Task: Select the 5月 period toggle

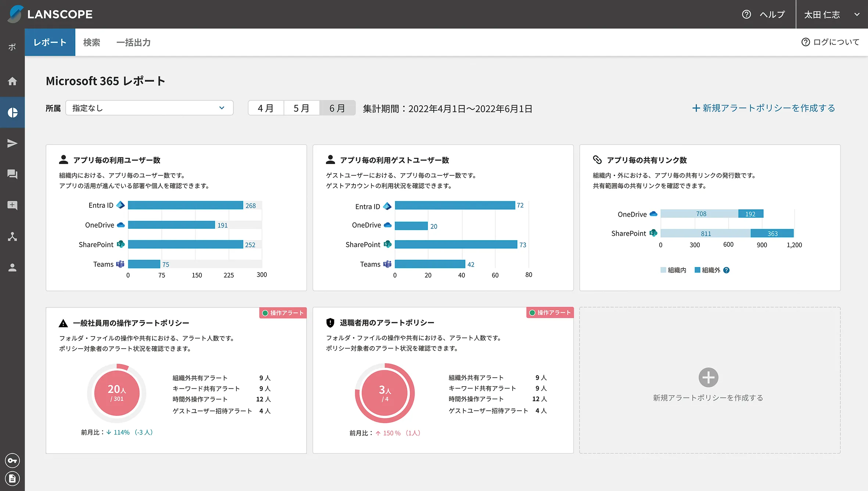Action: (x=301, y=108)
